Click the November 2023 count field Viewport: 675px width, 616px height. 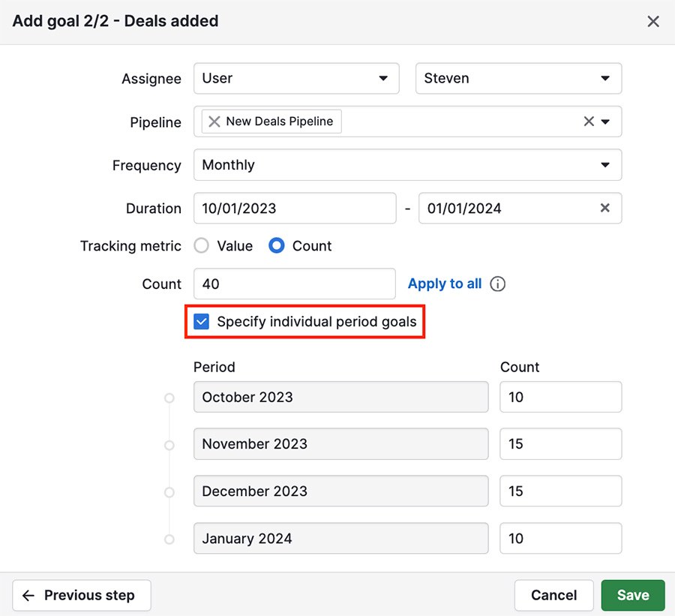click(x=560, y=443)
